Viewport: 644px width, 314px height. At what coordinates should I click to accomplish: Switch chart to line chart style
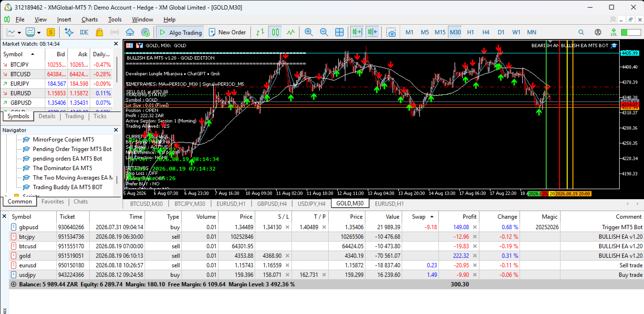(x=291, y=32)
